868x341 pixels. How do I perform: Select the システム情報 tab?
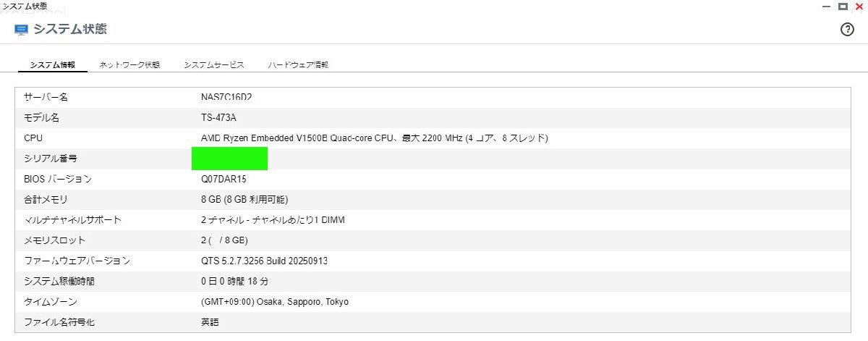[x=52, y=64]
